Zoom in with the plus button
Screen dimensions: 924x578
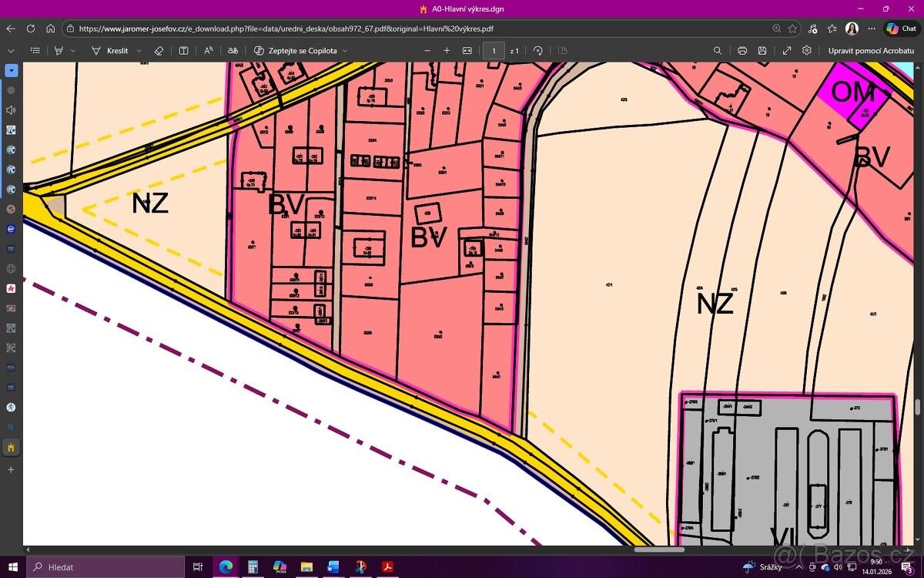(x=447, y=51)
